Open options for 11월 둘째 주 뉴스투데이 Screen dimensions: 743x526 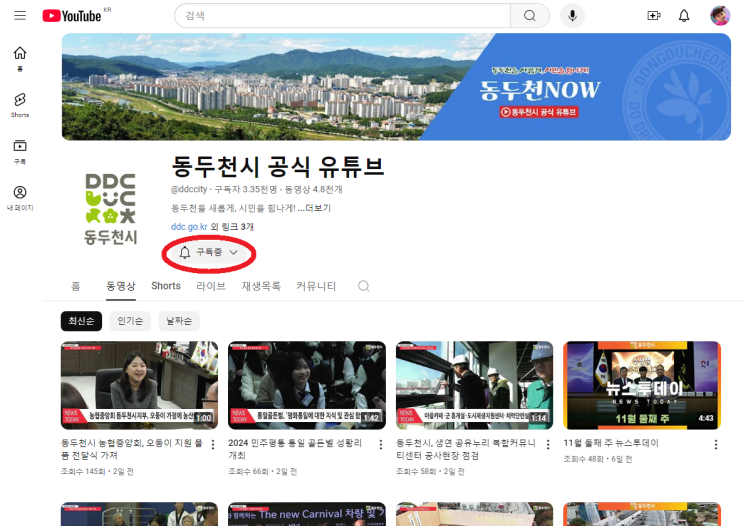(716, 444)
